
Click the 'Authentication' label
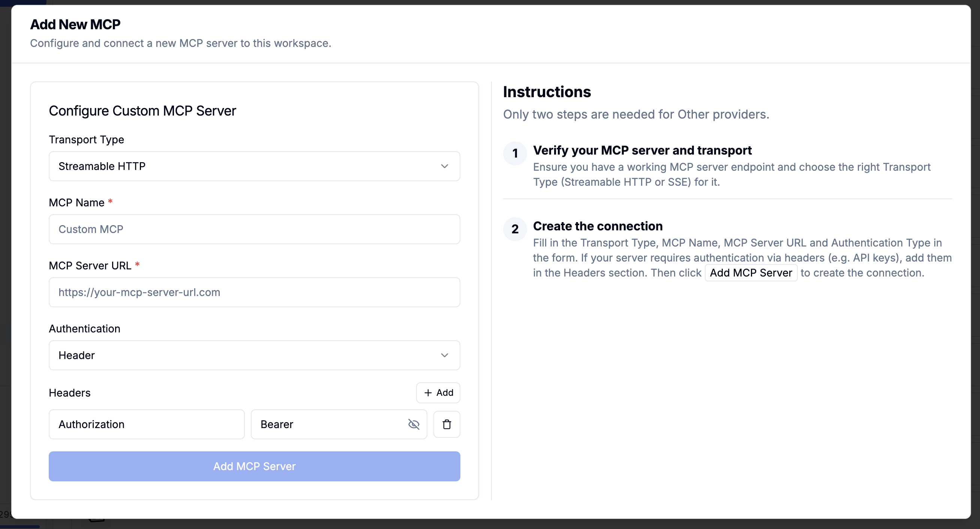(x=84, y=328)
